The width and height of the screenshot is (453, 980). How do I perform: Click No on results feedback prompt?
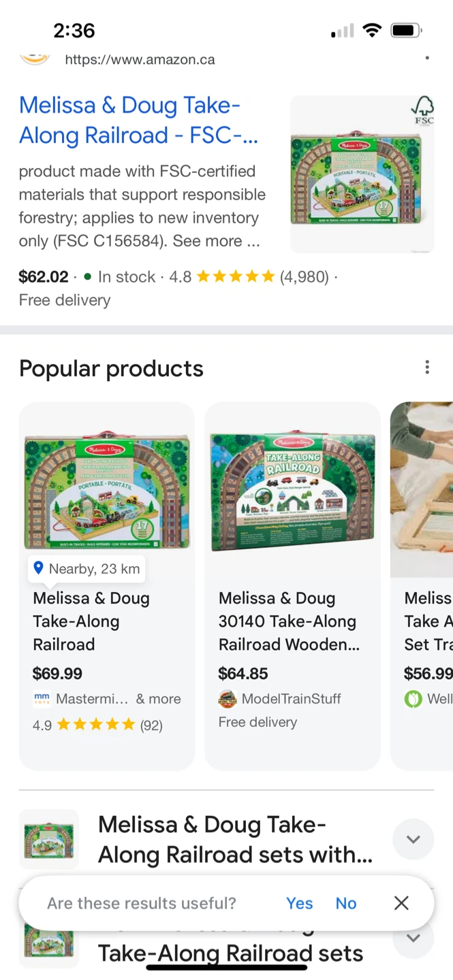(x=345, y=903)
